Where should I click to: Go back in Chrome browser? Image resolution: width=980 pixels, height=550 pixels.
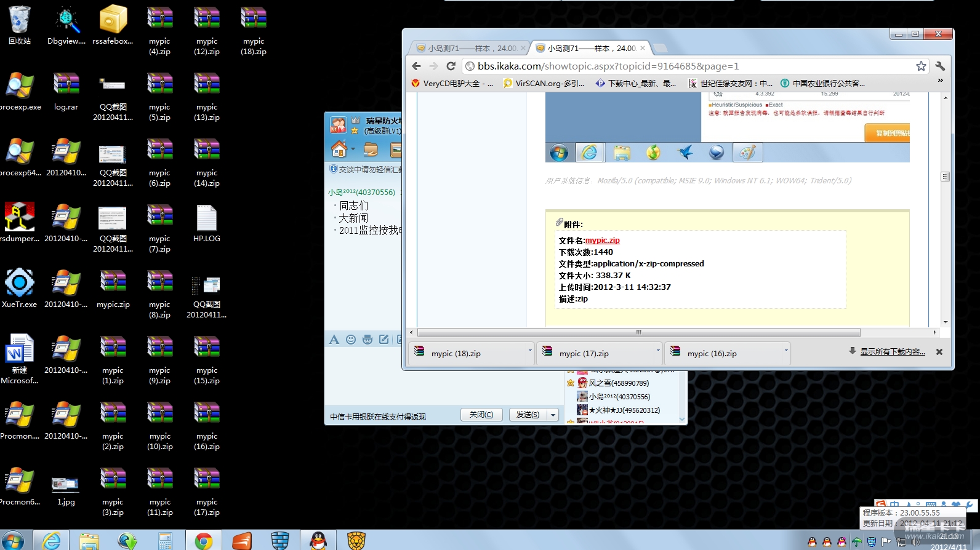417,66
